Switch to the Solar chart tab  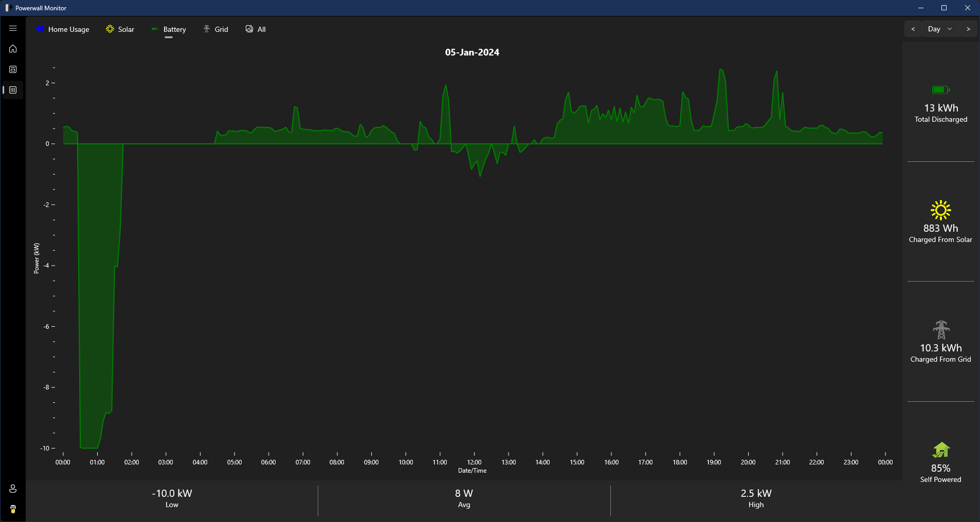[120, 29]
